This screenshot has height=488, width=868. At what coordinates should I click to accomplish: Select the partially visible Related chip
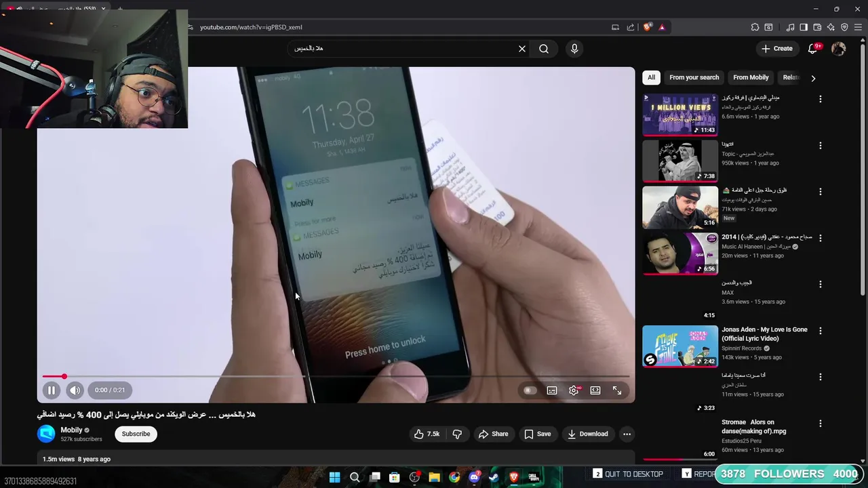pos(791,77)
